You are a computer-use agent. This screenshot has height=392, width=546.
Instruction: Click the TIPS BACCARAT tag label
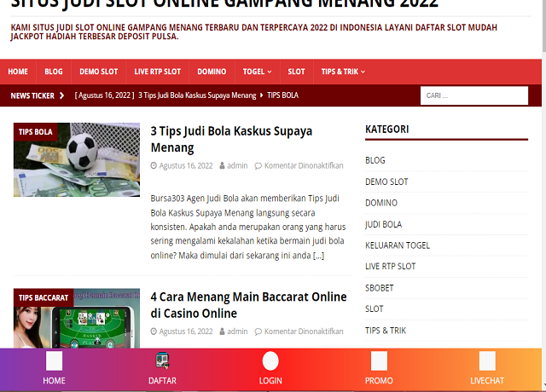(44, 298)
